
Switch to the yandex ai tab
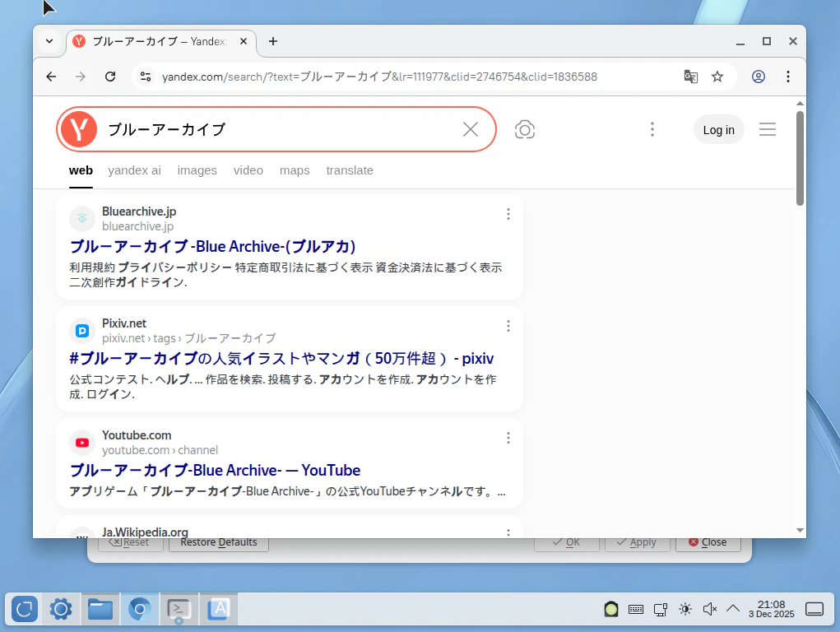tap(134, 170)
